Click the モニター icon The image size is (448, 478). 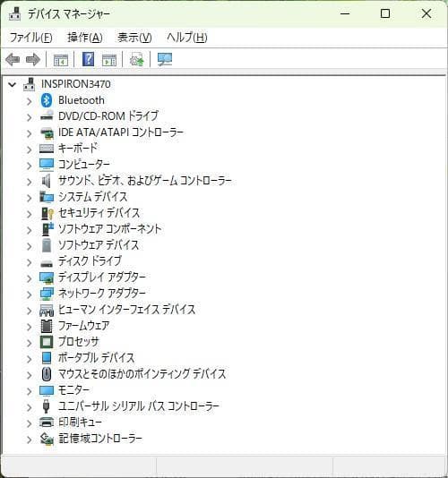(x=47, y=390)
